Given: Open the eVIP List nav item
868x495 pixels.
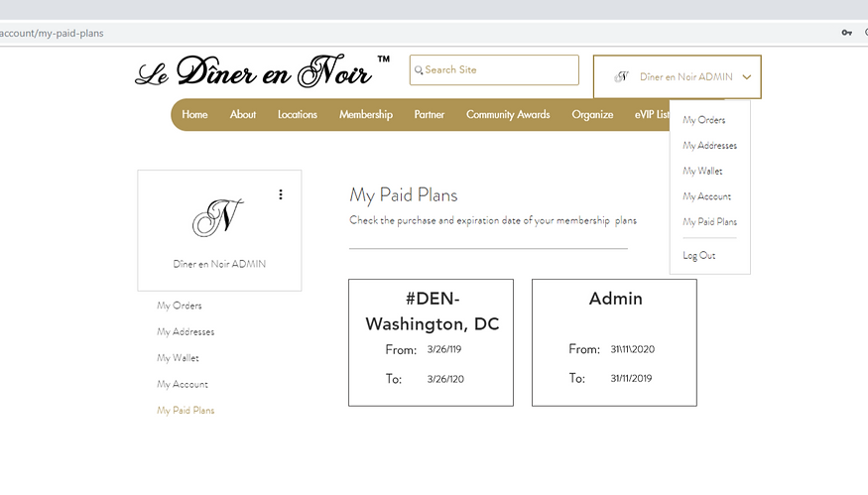Looking at the screenshot, I should tap(652, 115).
